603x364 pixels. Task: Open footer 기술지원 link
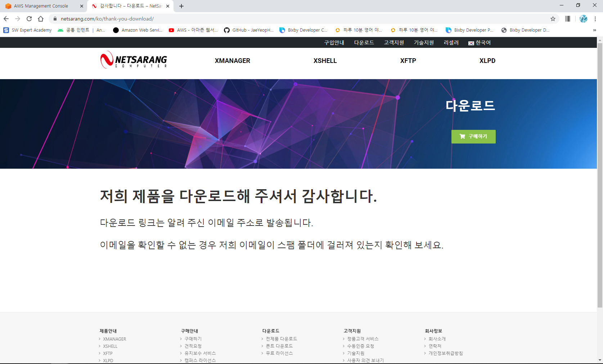coord(356,353)
